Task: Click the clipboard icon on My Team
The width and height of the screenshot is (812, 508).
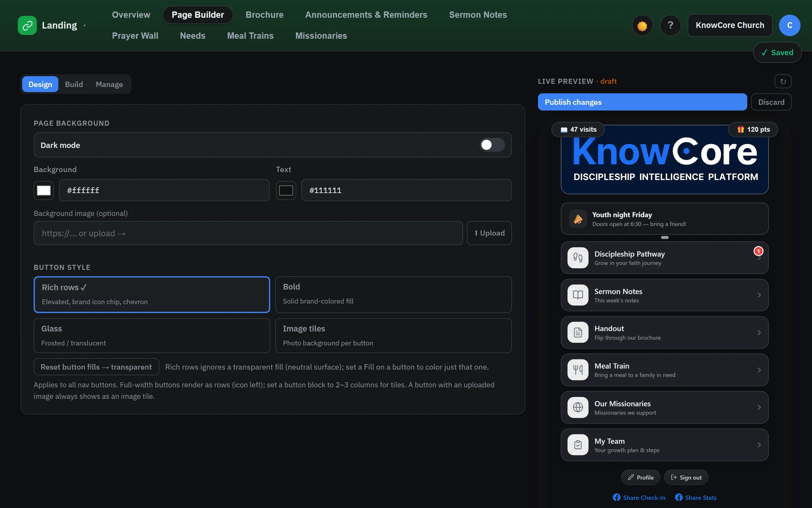Action: (x=578, y=445)
